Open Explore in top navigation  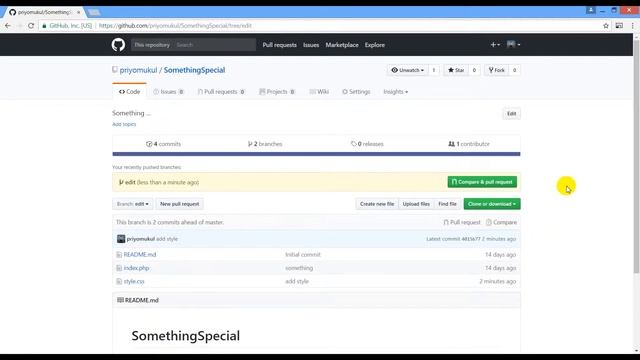coord(375,45)
